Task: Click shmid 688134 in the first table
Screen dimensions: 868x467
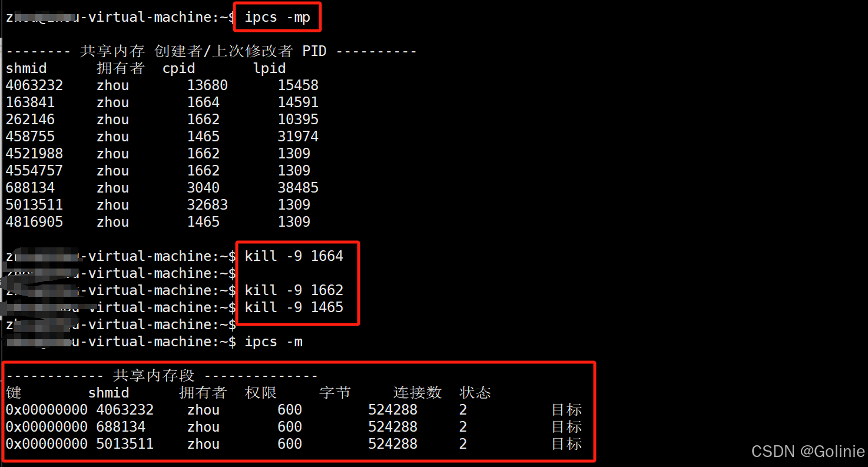Action: (x=30, y=188)
